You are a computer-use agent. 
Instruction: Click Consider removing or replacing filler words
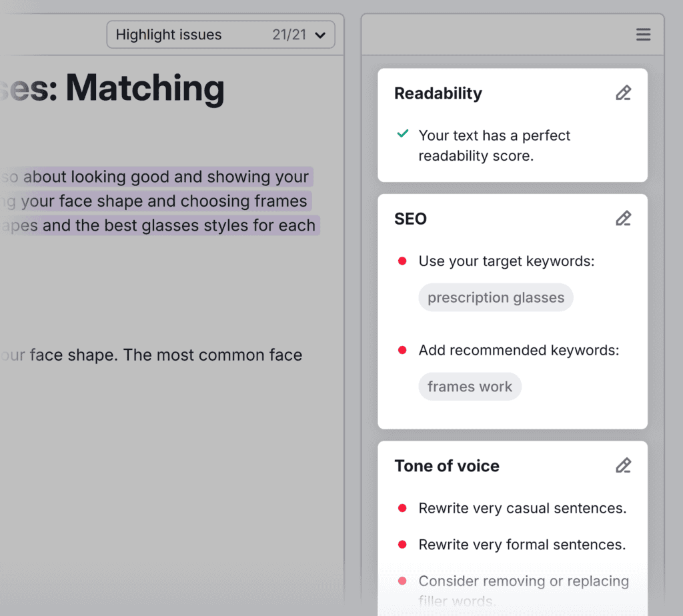pos(523,581)
